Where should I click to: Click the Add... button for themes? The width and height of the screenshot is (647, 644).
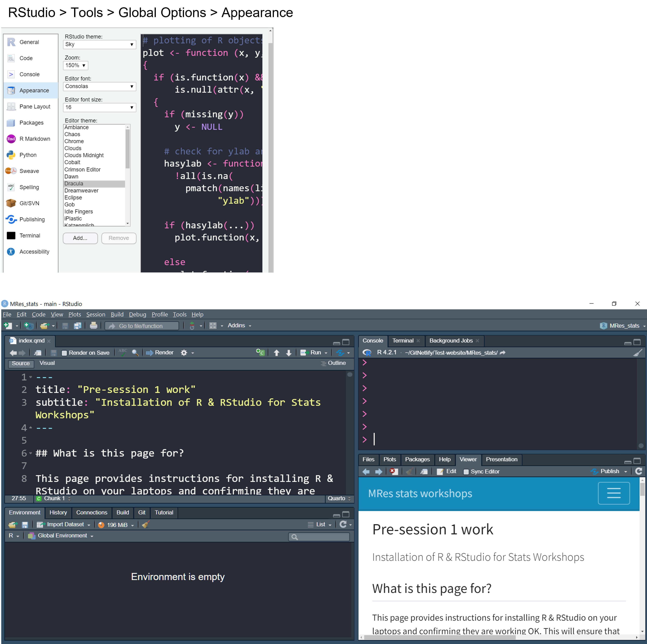(x=80, y=238)
